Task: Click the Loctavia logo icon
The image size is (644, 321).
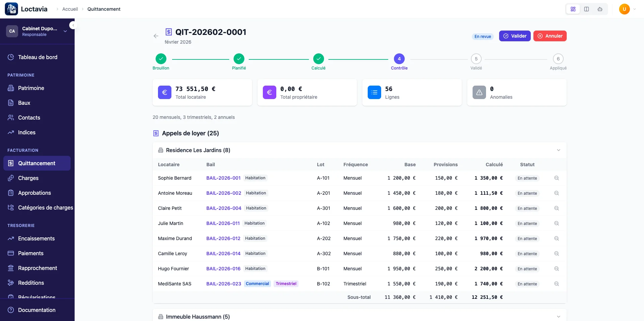Action: (11, 9)
